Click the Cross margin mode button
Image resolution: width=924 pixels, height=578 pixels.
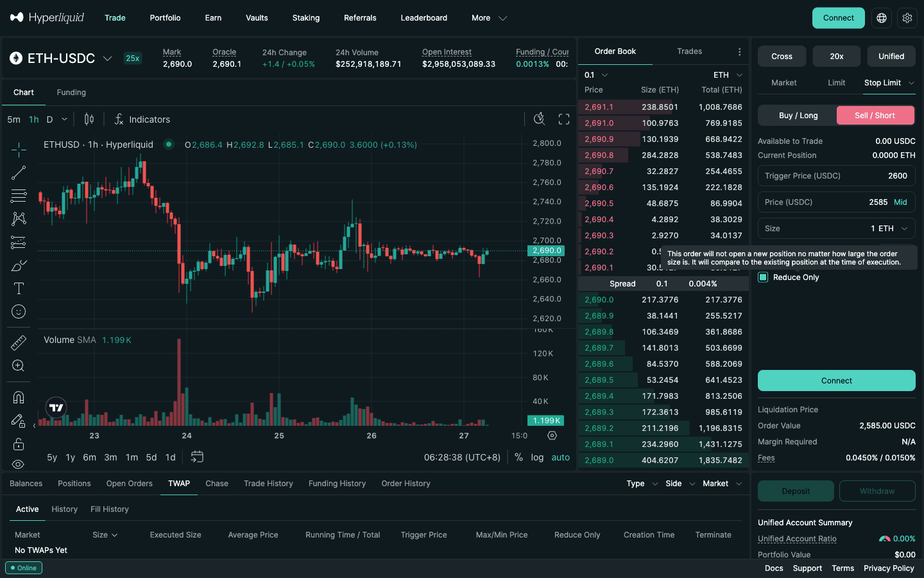pyautogui.click(x=782, y=57)
